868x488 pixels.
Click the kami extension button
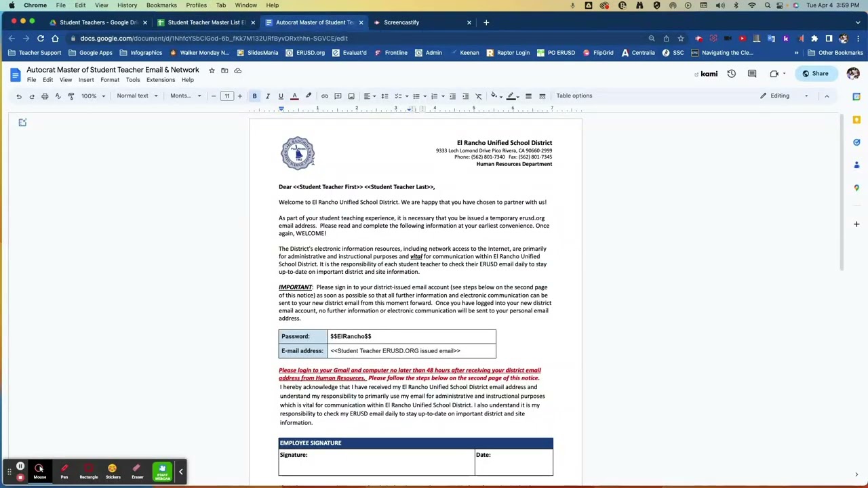click(x=706, y=74)
